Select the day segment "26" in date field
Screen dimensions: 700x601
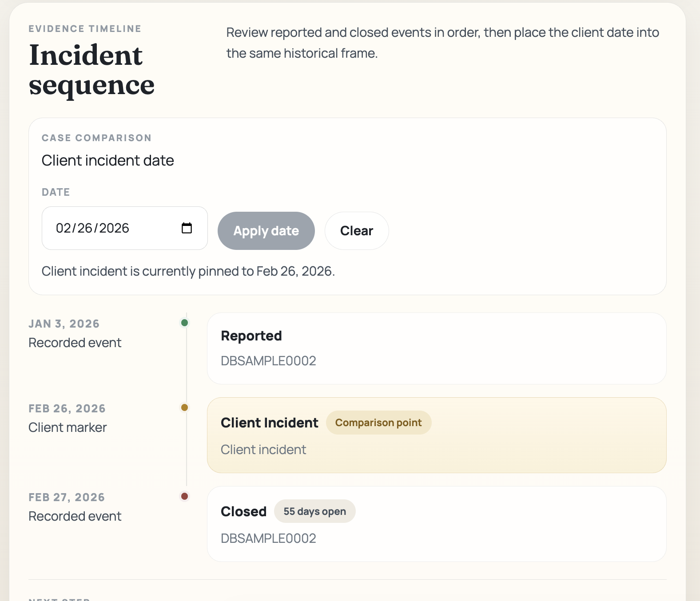(x=85, y=228)
